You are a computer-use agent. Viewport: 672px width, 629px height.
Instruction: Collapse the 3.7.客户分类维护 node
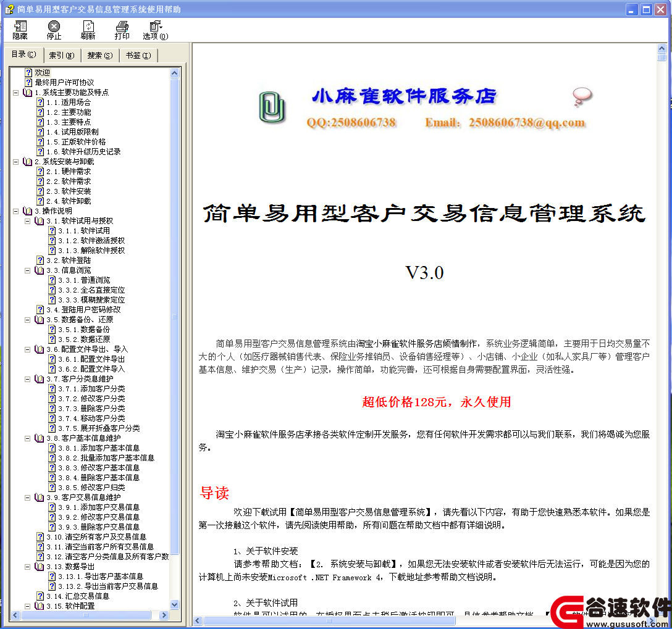coord(27,379)
